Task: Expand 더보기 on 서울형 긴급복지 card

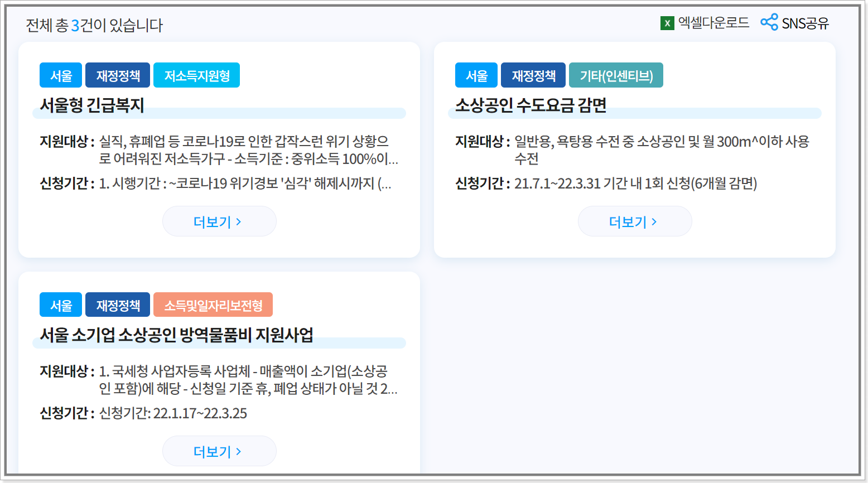Action: [x=219, y=221]
